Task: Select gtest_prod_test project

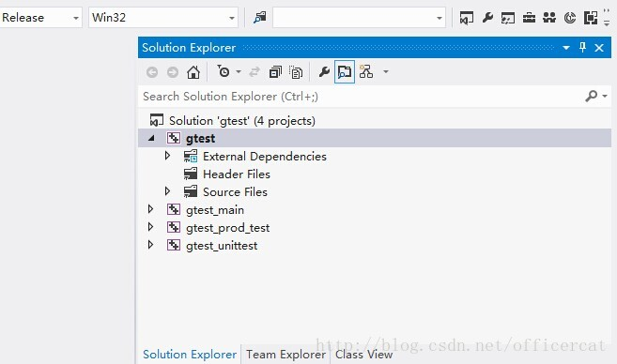Action: pyautogui.click(x=227, y=228)
